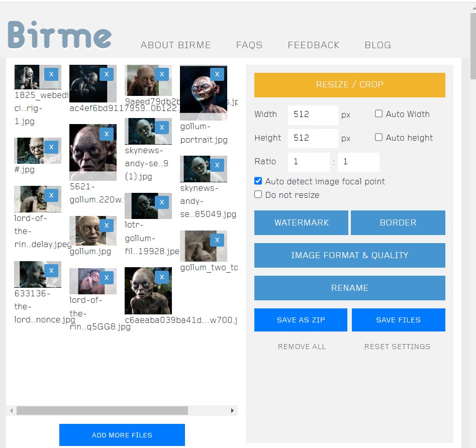The width and height of the screenshot is (476, 448).
Task: Tick the Do not resize checkbox
Action: (x=258, y=195)
